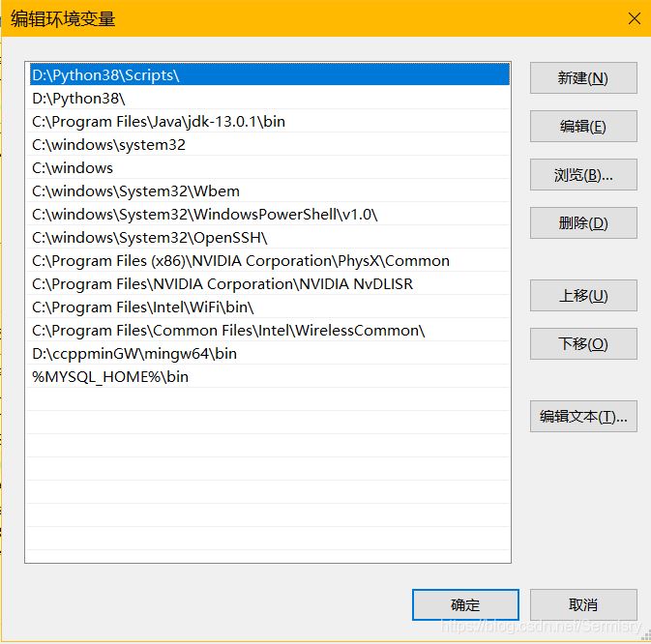
Task: Select the C:\windows\system32 entry
Action: pos(108,144)
